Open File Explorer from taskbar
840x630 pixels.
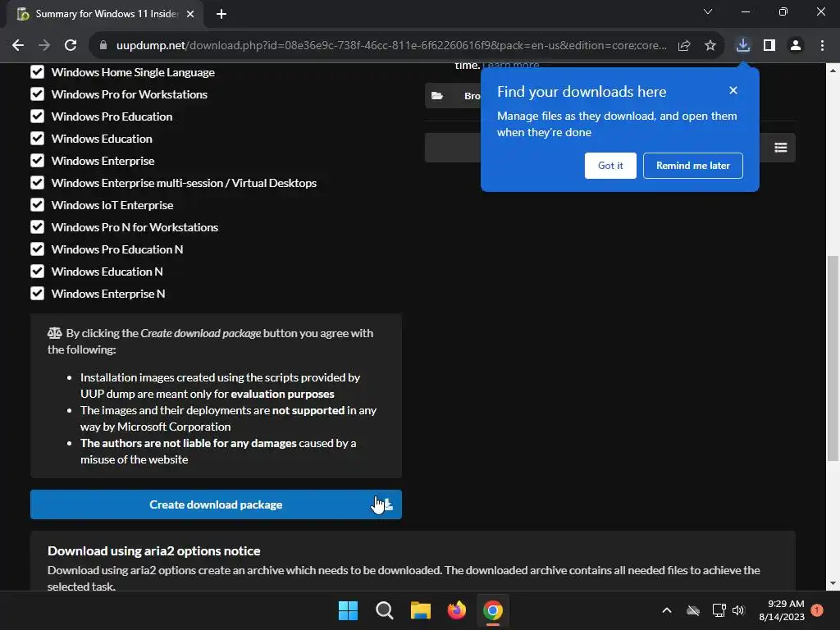pos(421,610)
